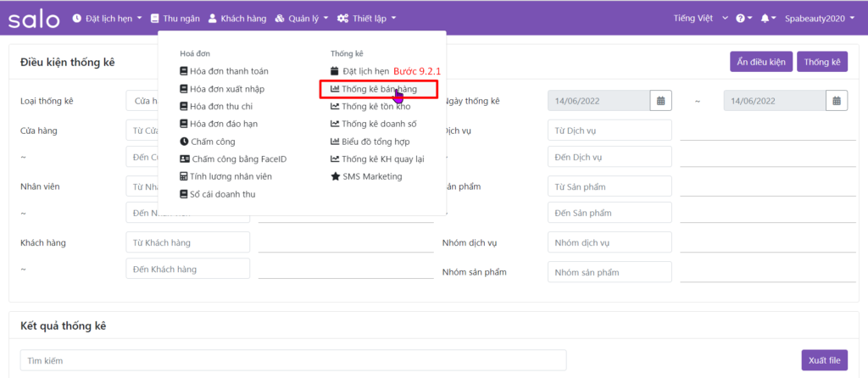This screenshot has height=378, width=868.
Task: Open SMS Marketing entry
Action: point(366,176)
